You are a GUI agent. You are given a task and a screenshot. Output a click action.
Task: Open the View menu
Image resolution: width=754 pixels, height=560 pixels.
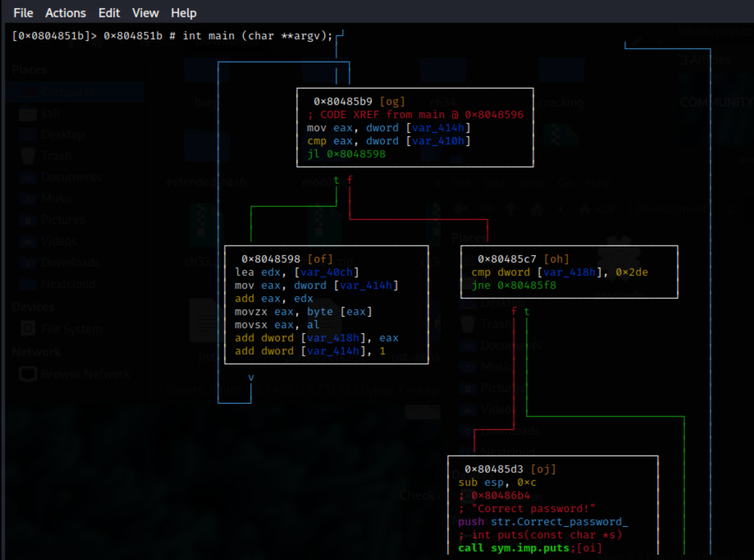(x=145, y=13)
